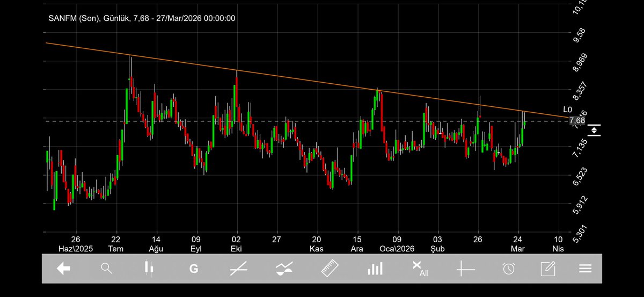This screenshot has height=297, width=644.
Task: Set a price alert with the alarm clock icon
Action: (x=509, y=269)
